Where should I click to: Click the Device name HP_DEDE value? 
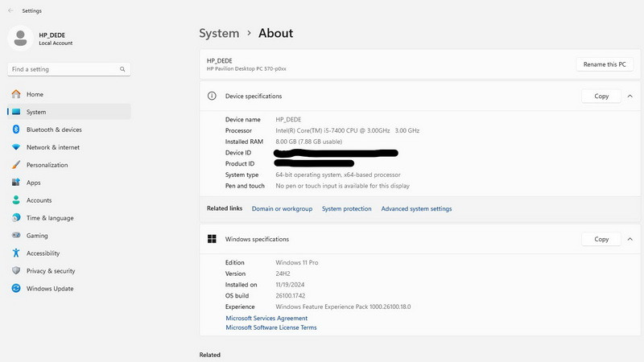click(x=288, y=119)
